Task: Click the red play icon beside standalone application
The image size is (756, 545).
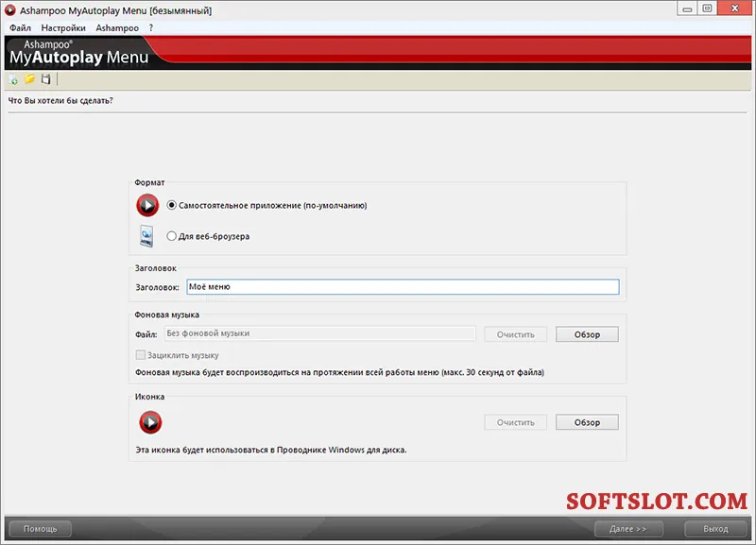Action: point(147,205)
